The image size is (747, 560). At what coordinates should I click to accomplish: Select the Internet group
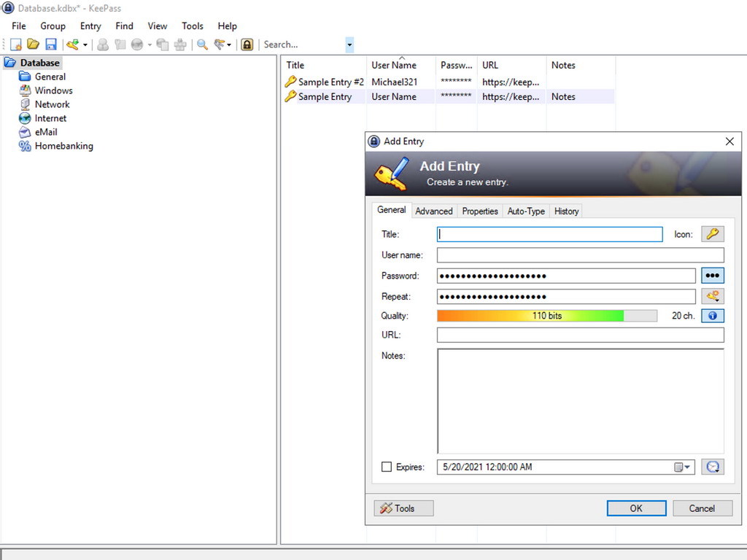(50, 118)
